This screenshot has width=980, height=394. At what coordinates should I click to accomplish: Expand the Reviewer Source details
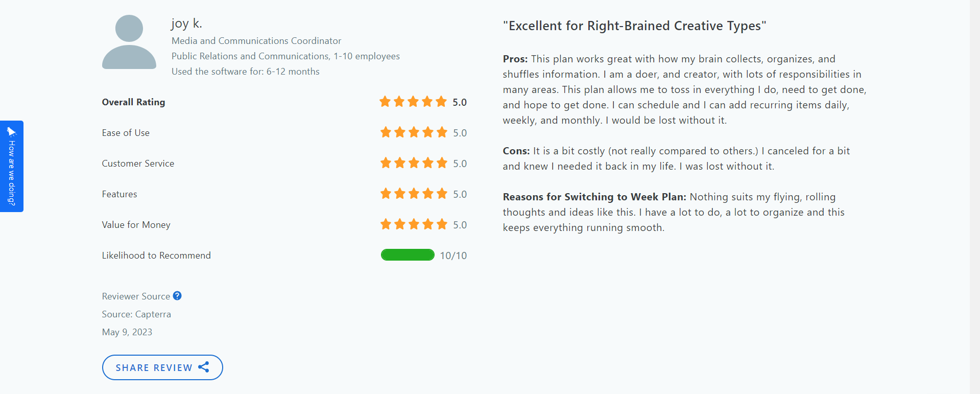tap(136, 295)
